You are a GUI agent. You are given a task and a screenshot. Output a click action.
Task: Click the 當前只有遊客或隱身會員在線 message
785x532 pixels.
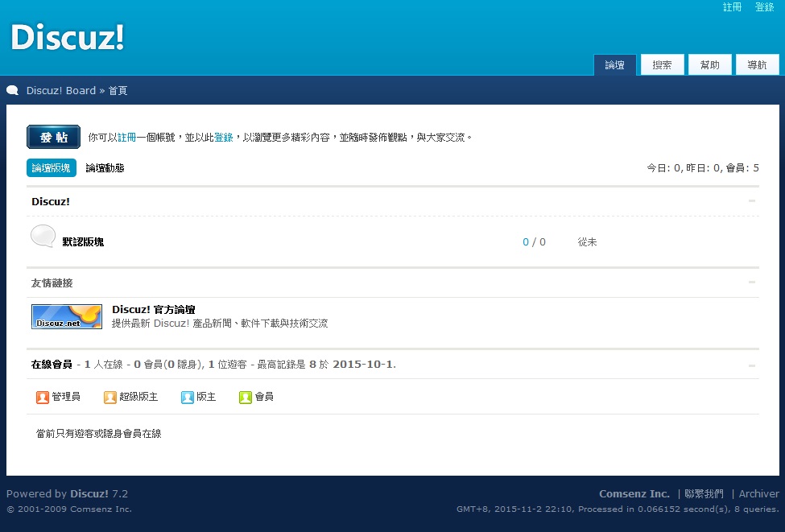tap(98, 434)
